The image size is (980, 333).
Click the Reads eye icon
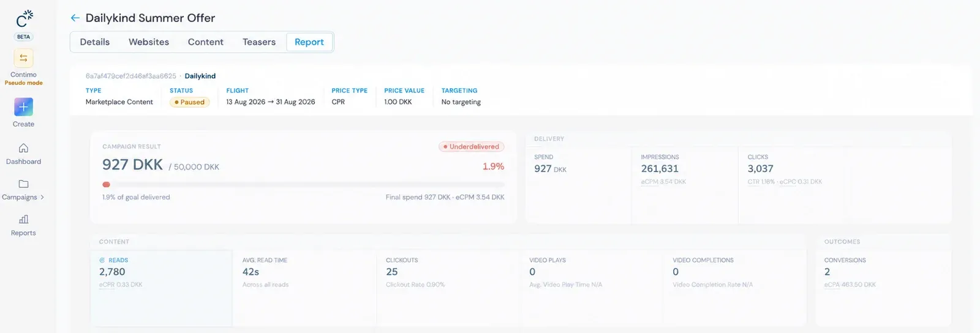[x=102, y=260]
